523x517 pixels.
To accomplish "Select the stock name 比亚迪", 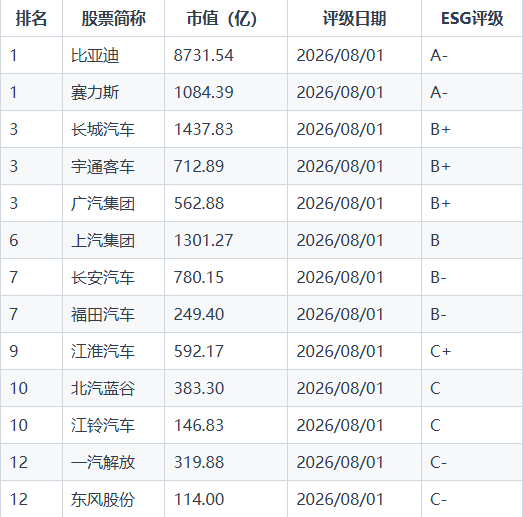I will pyautogui.click(x=95, y=55).
